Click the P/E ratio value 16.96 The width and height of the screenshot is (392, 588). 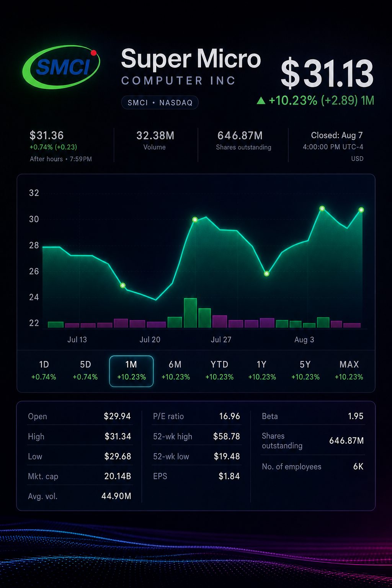tap(230, 416)
